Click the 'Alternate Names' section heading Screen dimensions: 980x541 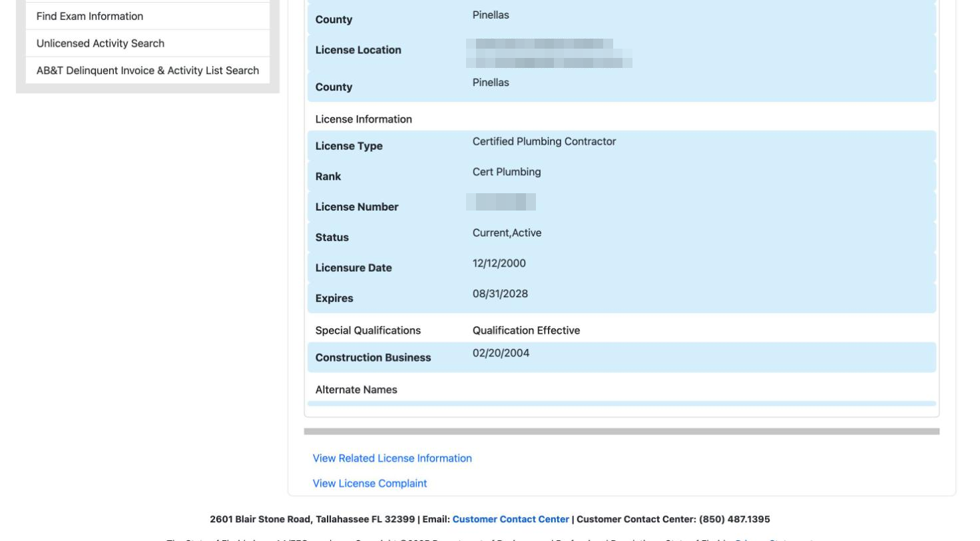[x=356, y=390]
